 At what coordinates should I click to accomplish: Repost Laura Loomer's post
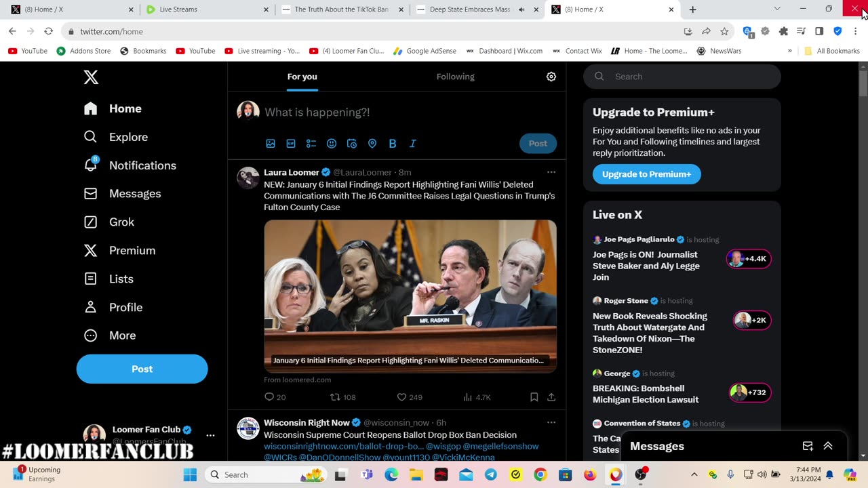pyautogui.click(x=342, y=397)
